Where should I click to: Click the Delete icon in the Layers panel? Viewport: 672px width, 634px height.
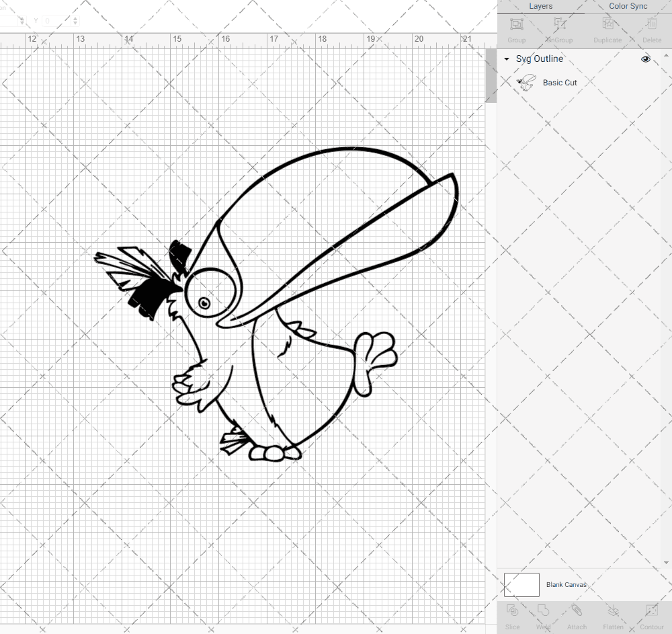tap(650, 27)
